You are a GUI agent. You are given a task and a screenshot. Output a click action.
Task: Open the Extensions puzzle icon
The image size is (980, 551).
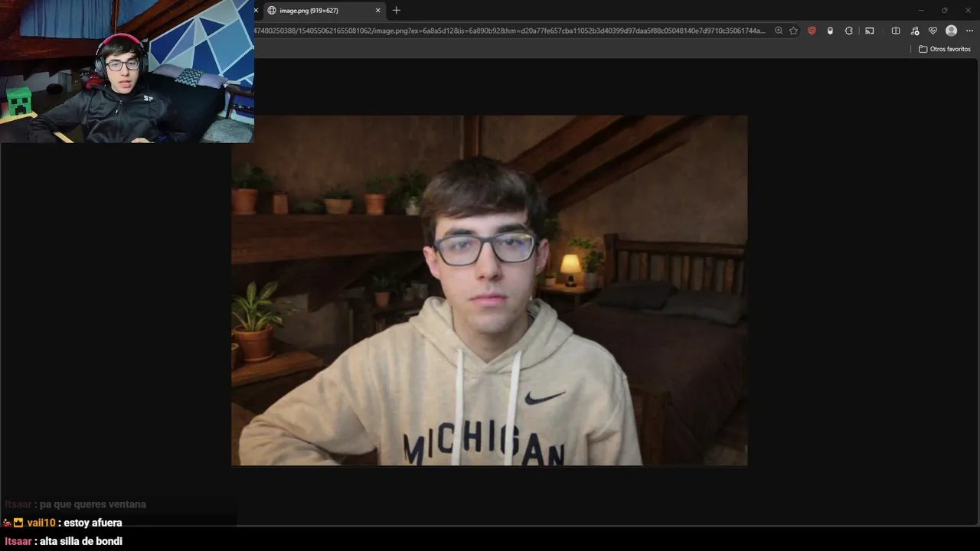pyautogui.click(x=849, y=31)
